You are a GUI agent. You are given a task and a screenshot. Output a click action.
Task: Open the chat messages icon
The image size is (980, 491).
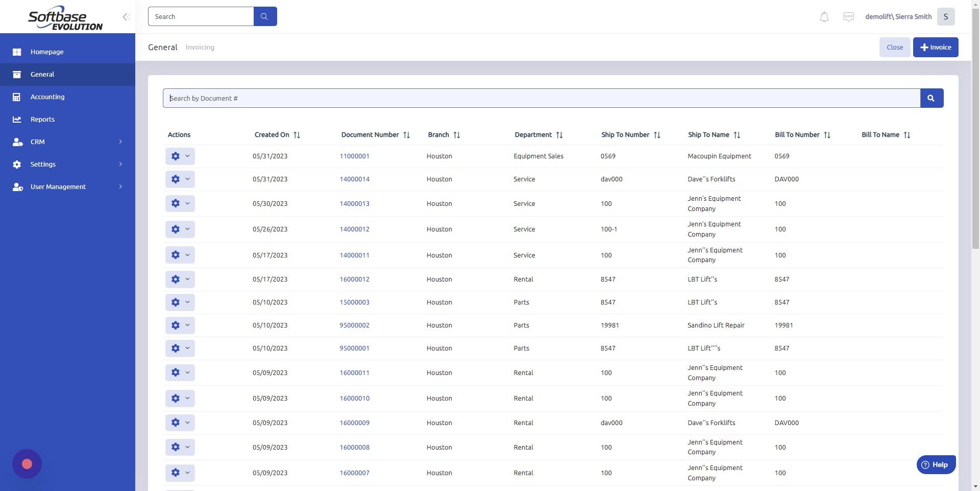pos(848,16)
